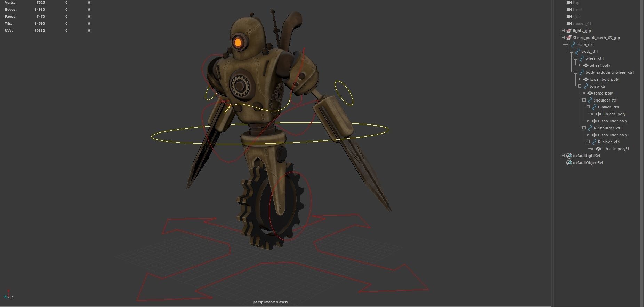Click the Tris count 14590
The image size is (644, 307).
tap(40, 24)
